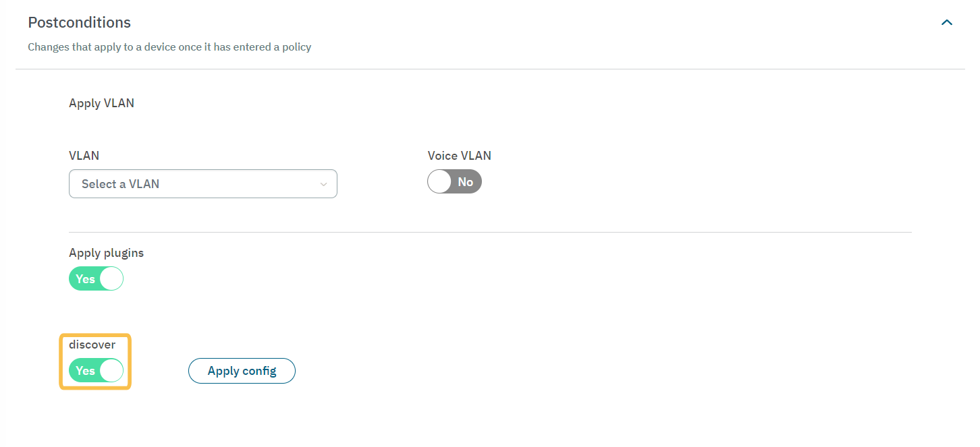The image size is (980, 447).
Task: Click the Apply VLAN section label
Action: point(101,103)
